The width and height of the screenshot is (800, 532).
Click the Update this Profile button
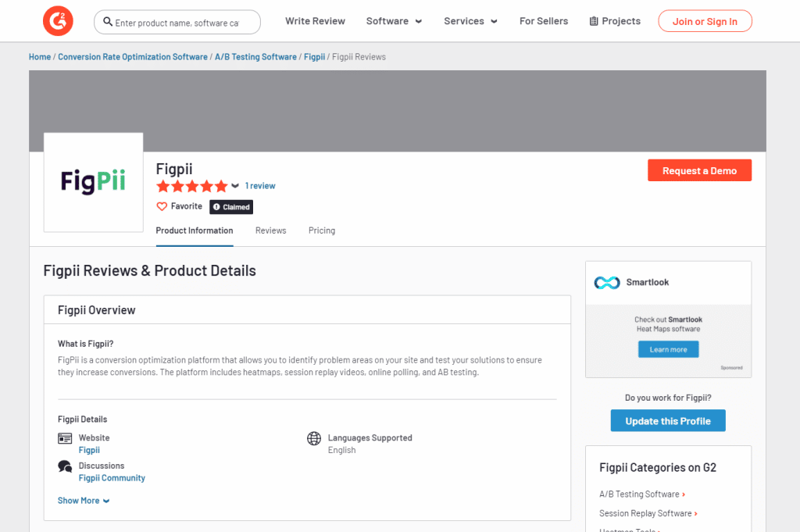[667, 421]
